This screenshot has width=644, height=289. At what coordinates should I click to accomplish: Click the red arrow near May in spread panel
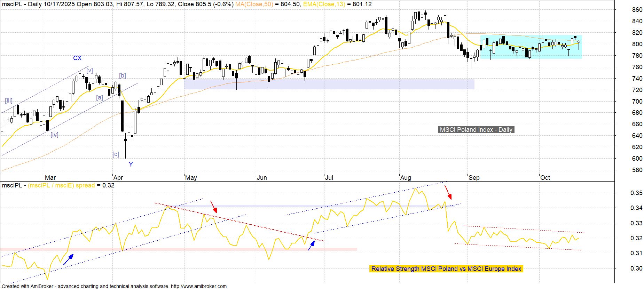coord(213,207)
